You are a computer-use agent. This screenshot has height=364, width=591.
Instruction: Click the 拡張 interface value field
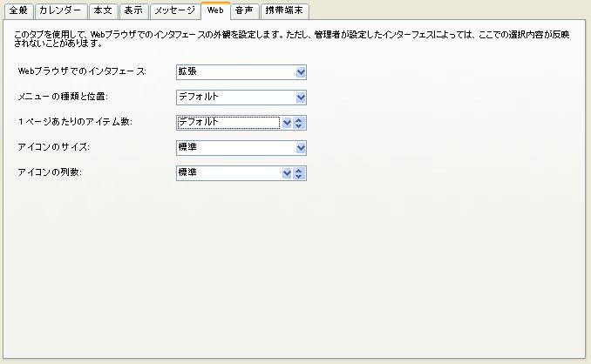(241, 72)
